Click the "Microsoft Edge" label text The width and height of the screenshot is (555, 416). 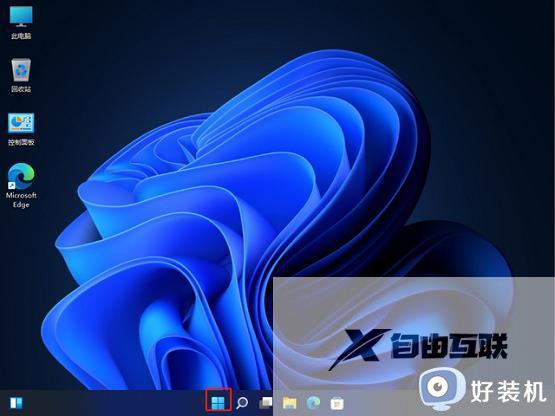pyautogui.click(x=21, y=200)
